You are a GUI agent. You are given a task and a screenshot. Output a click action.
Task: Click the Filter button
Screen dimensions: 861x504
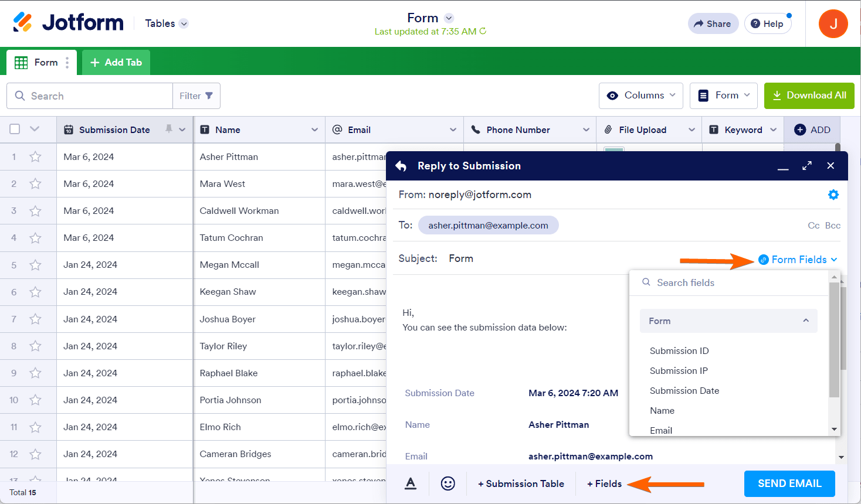[x=196, y=96]
